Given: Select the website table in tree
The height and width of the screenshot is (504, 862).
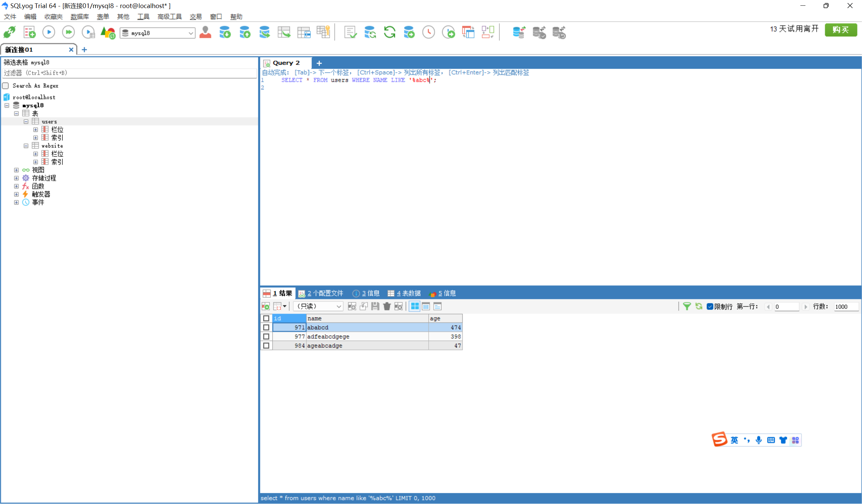Looking at the screenshot, I should 52,146.
